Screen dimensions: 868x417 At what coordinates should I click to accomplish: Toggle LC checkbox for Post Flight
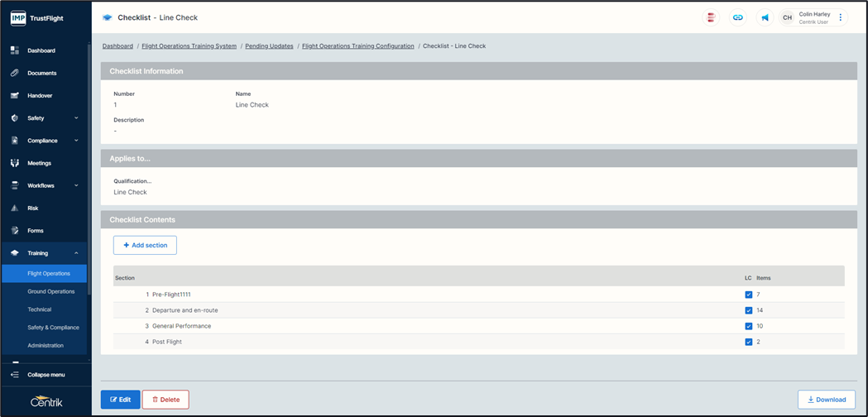pyautogui.click(x=749, y=342)
